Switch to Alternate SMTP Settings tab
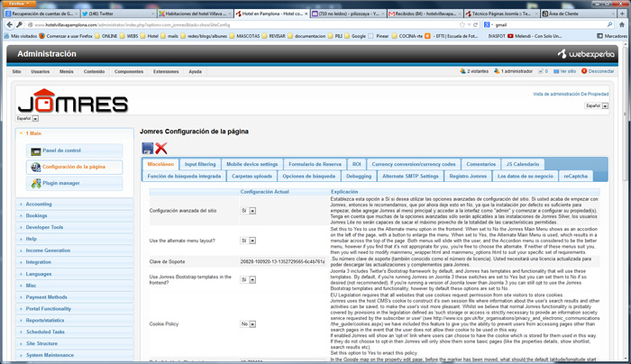 [410, 177]
